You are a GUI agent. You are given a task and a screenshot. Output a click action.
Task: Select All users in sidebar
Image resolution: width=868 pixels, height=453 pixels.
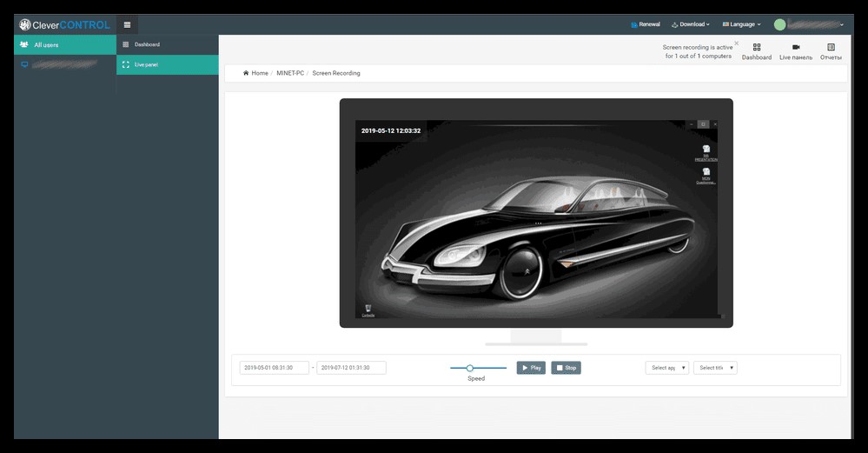pyautogui.click(x=65, y=45)
